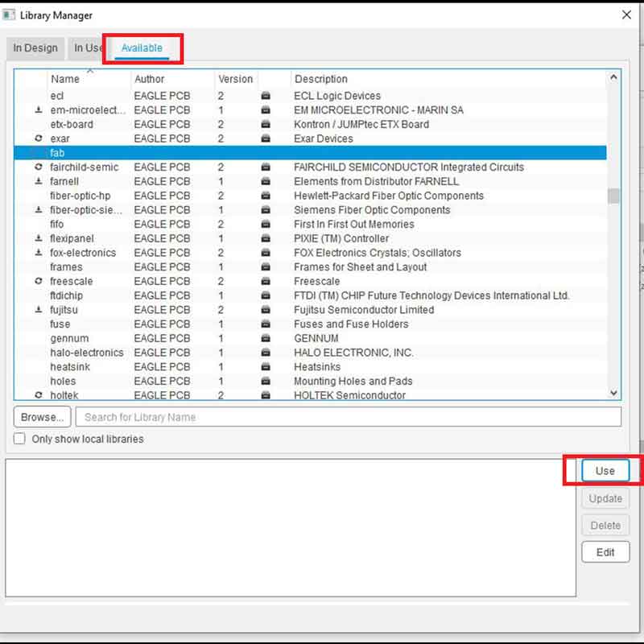
Task: Click managed-library icon in ecl row
Action: 266,96
